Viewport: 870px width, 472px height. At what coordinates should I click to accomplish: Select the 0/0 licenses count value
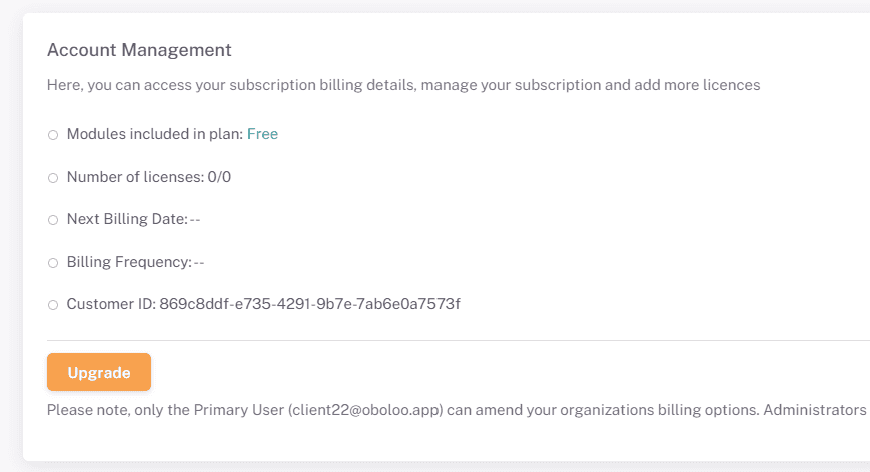(x=219, y=177)
